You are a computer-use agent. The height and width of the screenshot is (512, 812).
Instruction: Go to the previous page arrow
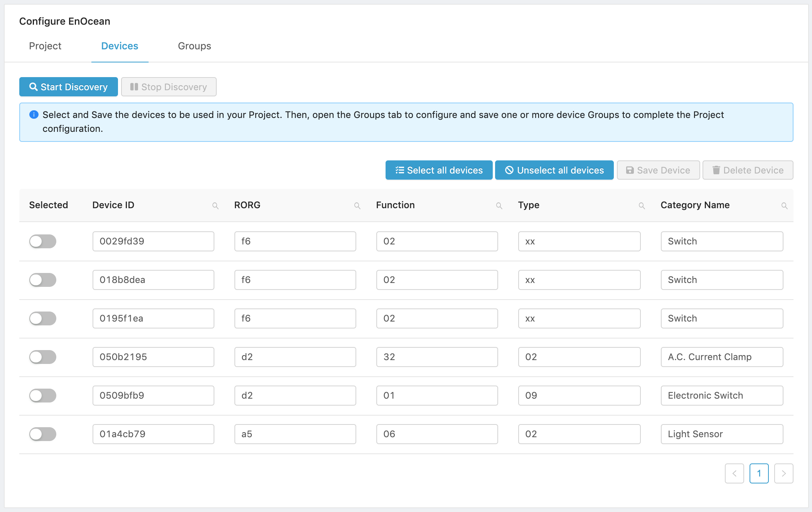tap(735, 473)
